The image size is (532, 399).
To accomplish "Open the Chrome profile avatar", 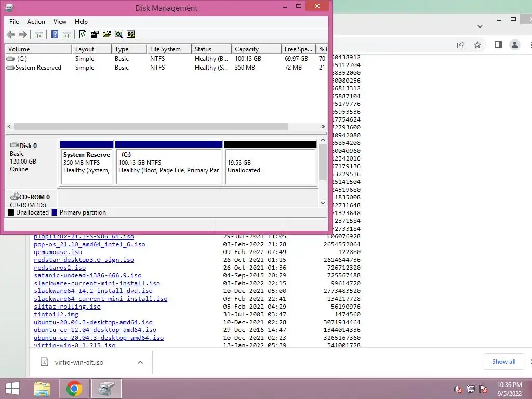I will (x=515, y=45).
